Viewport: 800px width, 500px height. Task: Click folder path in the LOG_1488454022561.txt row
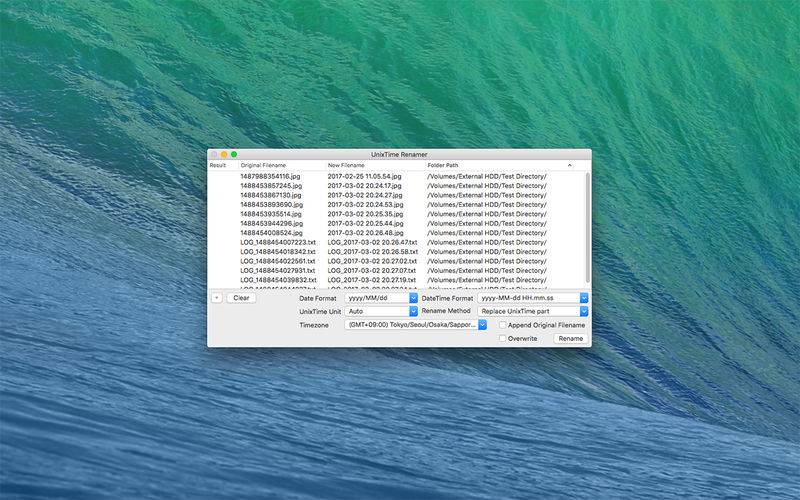point(487,261)
